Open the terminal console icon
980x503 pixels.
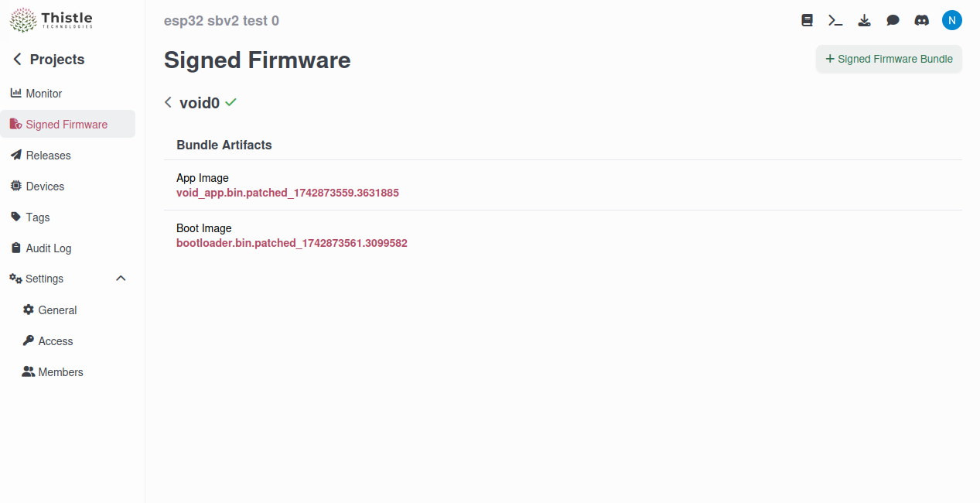835,20
